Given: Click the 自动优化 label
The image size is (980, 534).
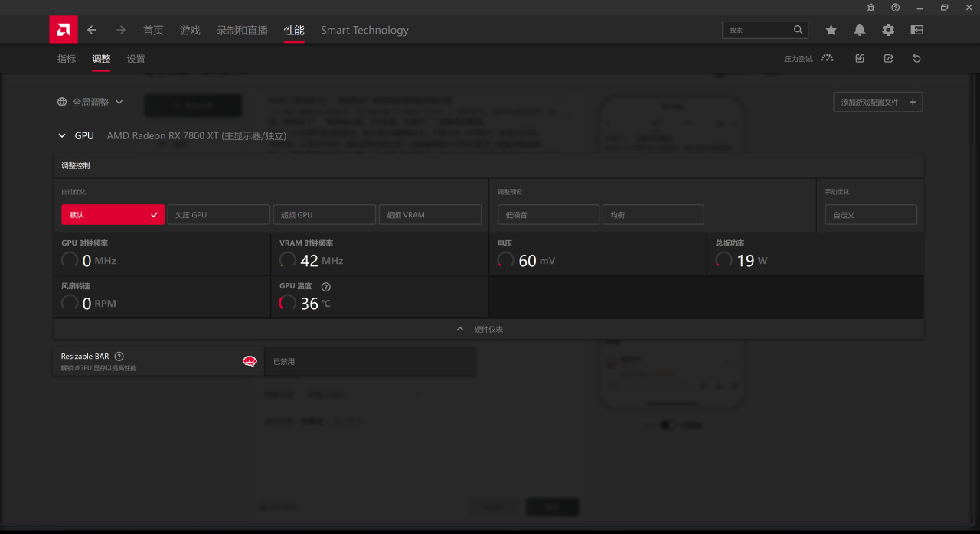Looking at the screenshot, I should [x=73, y=192].
